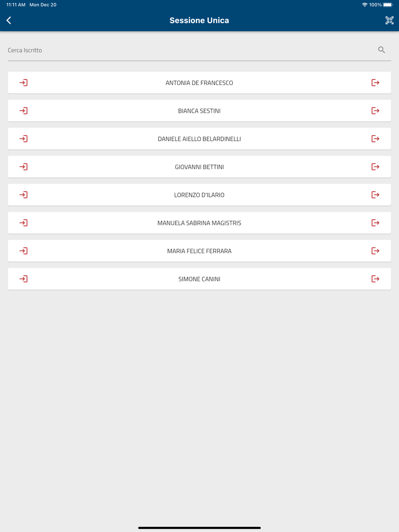Check out Bianca Sestini

[x=375, y=110]
